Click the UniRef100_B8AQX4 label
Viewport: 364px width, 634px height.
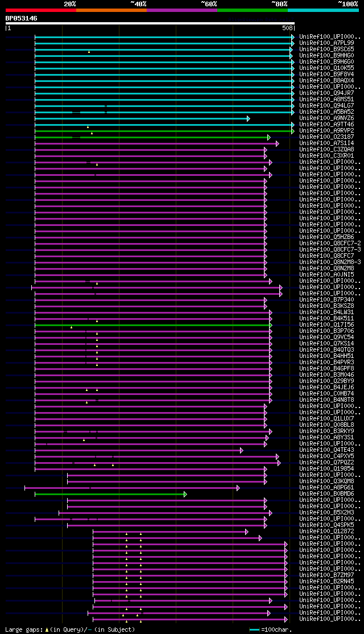[x=326, y=80]
